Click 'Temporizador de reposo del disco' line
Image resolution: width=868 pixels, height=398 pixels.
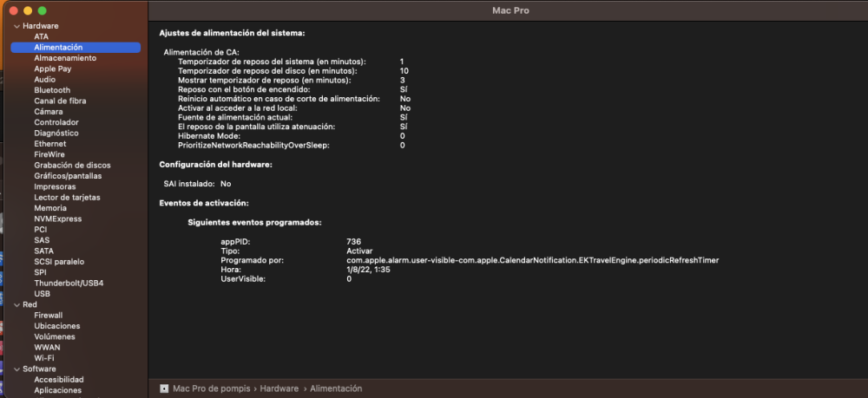click(x=267, y=71)
